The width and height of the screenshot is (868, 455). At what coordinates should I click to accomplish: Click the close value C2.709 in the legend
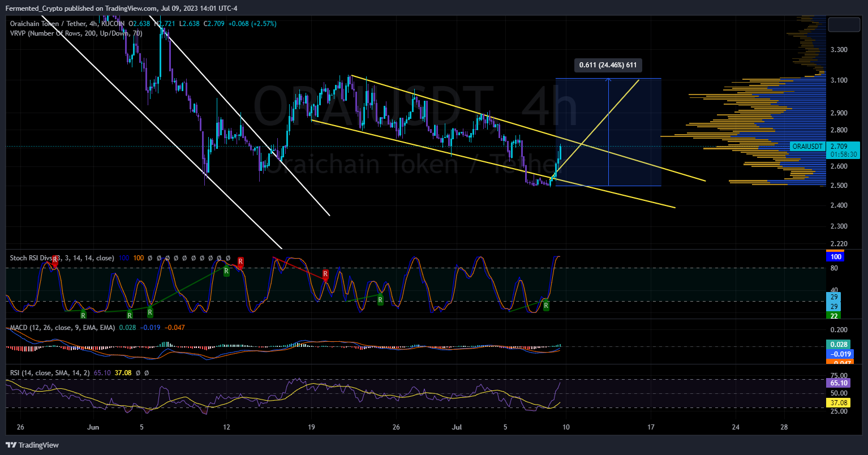(214, 24)
